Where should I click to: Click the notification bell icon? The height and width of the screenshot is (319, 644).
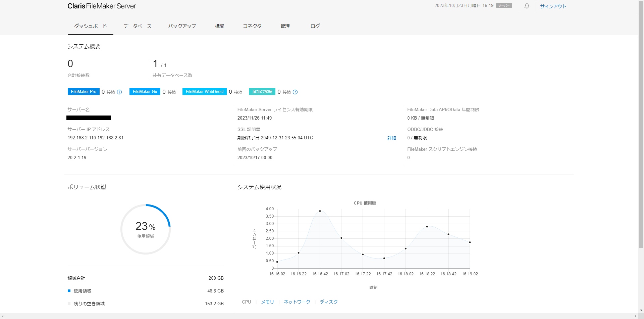(x=527, y=6)
